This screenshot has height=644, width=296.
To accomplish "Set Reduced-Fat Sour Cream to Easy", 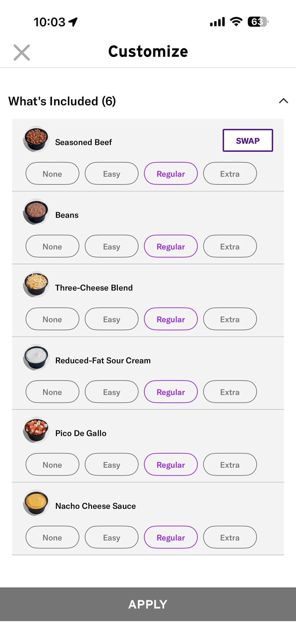I will point(112,392).
